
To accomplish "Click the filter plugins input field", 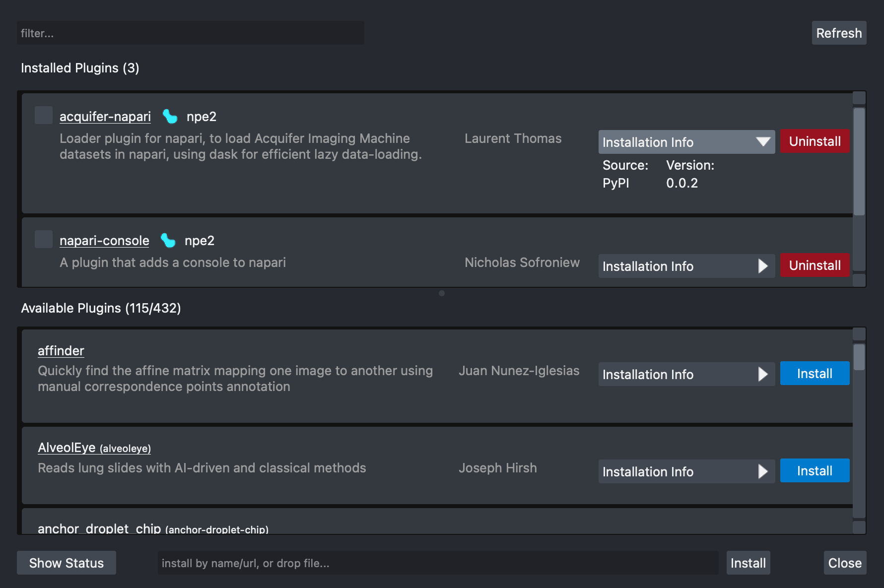I will (191, 33).
